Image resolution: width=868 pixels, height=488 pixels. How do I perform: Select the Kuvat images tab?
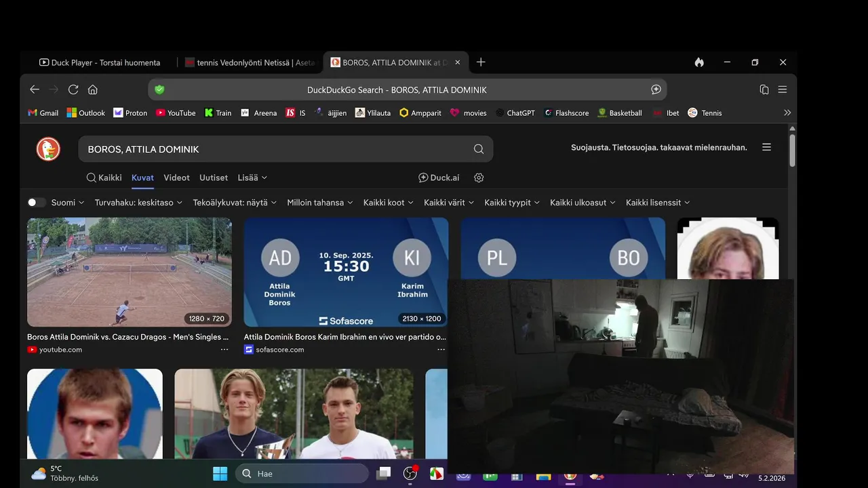142,178
